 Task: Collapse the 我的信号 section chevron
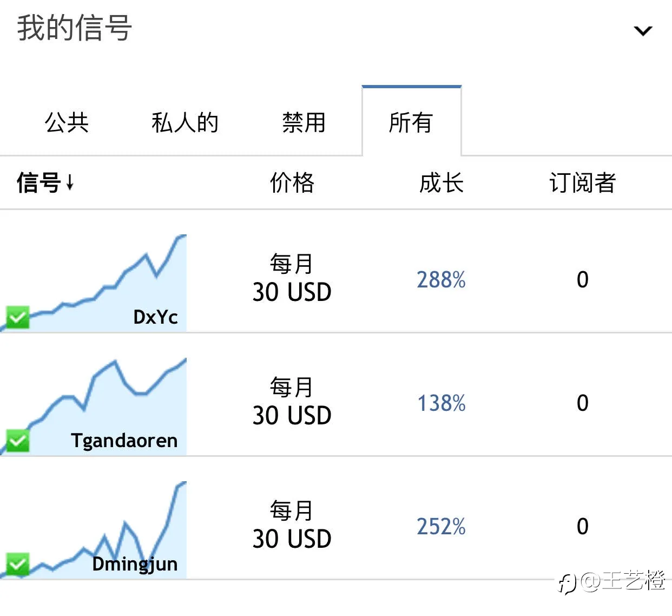[x=643, y=30]
